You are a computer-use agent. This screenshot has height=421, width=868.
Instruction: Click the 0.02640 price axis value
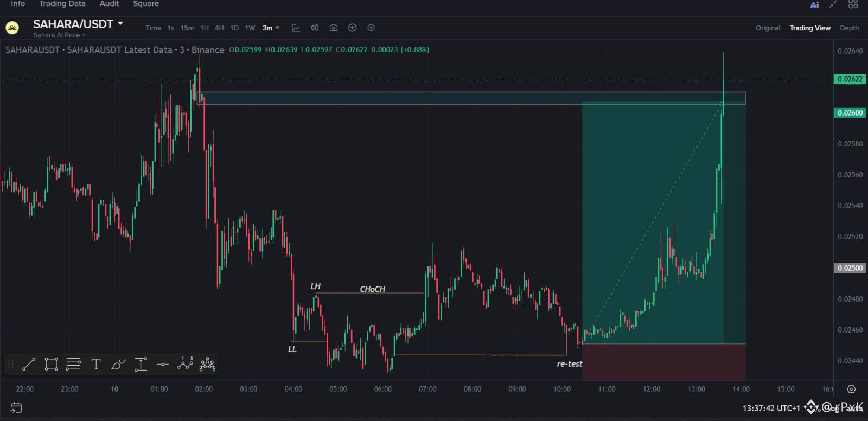tap(850, 51)
